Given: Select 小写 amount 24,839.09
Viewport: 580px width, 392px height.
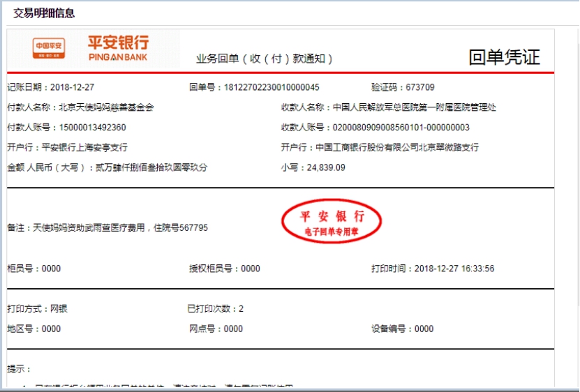Looking at the screenshot, I should [x=313, y=167].
